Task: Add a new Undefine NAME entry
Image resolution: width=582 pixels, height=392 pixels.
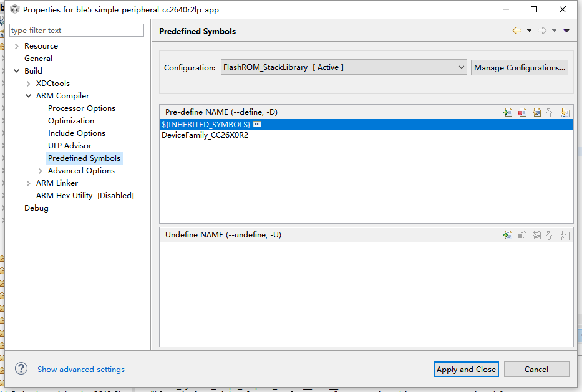Action: pyautogui.click(x=508, y=235)
